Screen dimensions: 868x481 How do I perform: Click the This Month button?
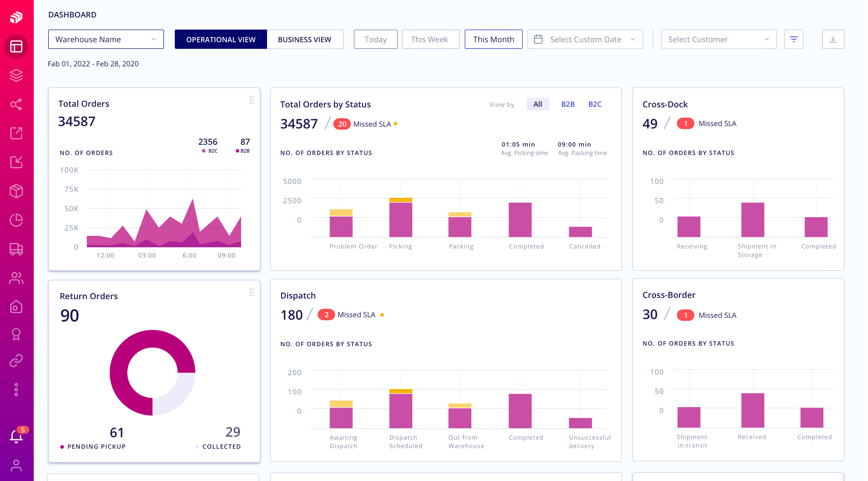click(x=493, y=40)
